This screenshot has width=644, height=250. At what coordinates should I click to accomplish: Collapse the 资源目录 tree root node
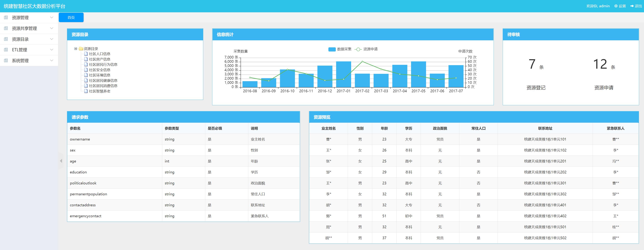coord(75,49)
